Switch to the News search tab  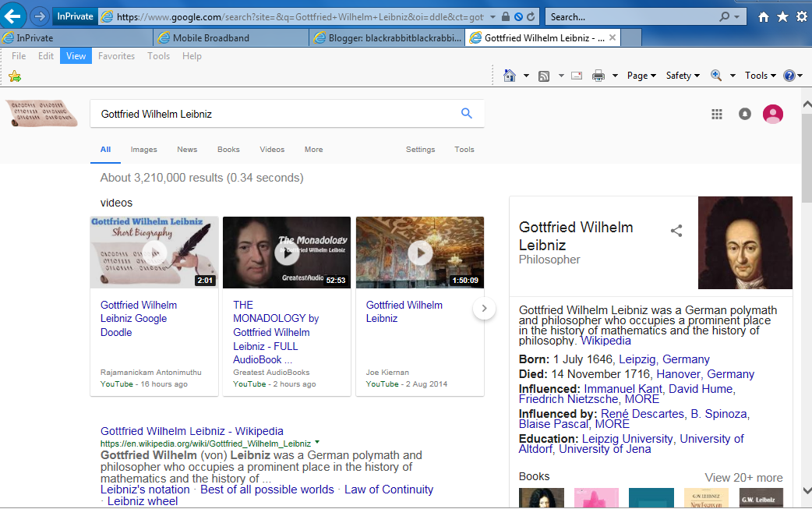click(187, 149)
